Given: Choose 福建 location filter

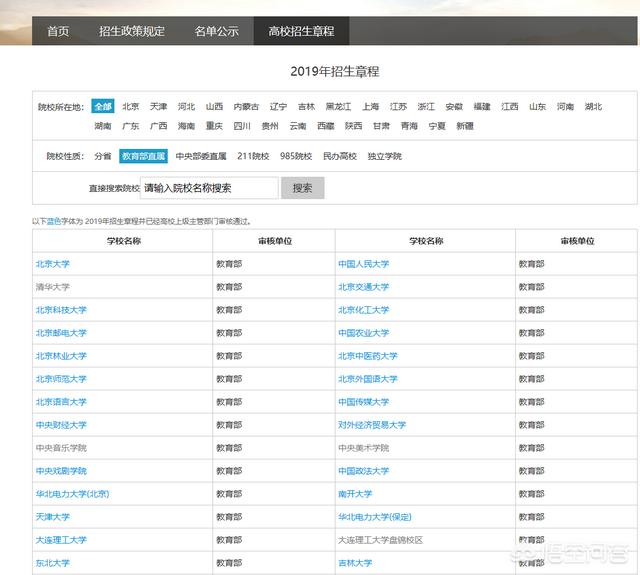Looking at the screenshot, I should (x=482, y=107).
